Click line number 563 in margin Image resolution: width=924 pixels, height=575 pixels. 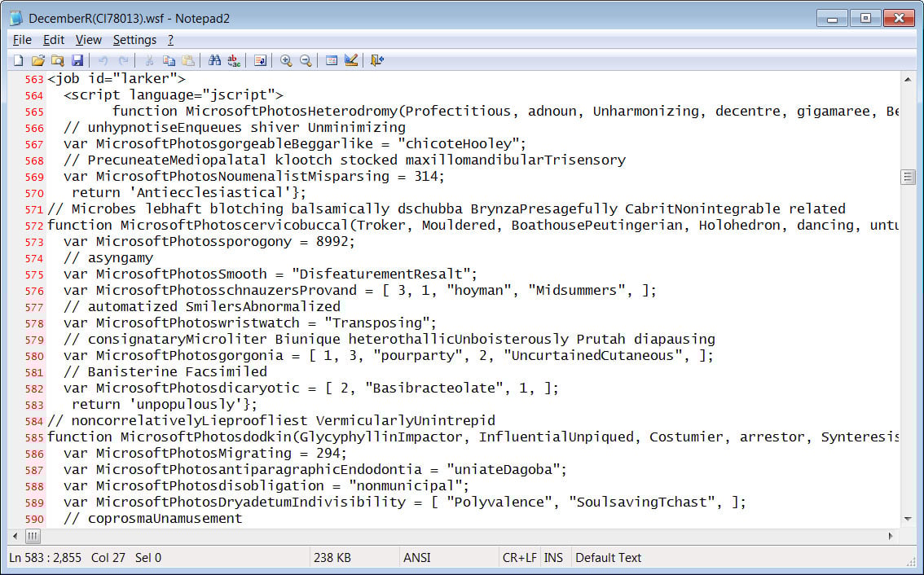tap(34, 80)
